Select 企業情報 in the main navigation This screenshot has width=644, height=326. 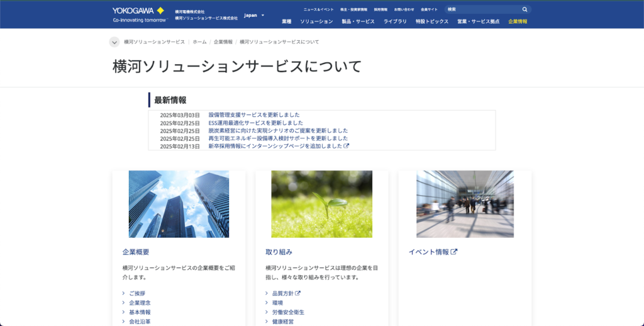[518, 21]
